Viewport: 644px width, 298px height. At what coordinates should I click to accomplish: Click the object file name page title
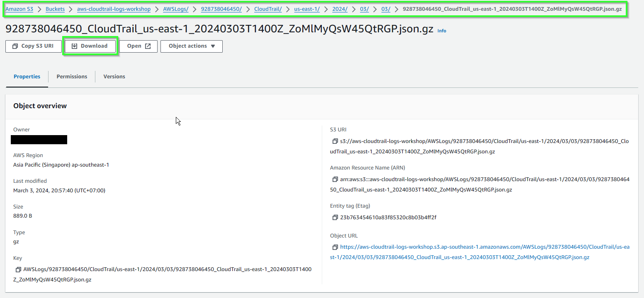219,29
